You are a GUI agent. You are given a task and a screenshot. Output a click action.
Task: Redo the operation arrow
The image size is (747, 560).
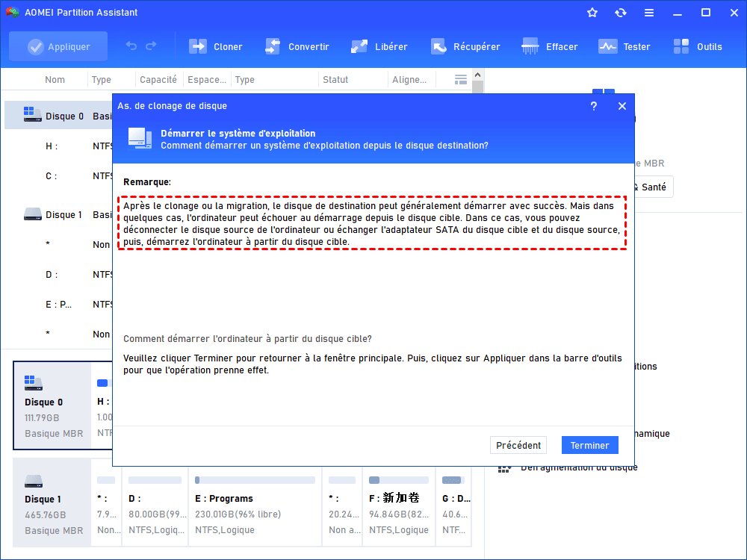(x=152, y=46)
